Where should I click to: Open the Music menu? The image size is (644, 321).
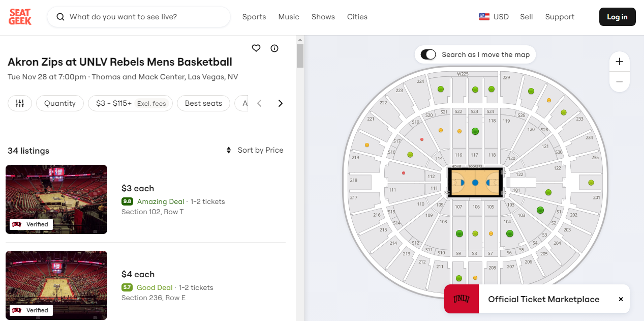[289, 17]
